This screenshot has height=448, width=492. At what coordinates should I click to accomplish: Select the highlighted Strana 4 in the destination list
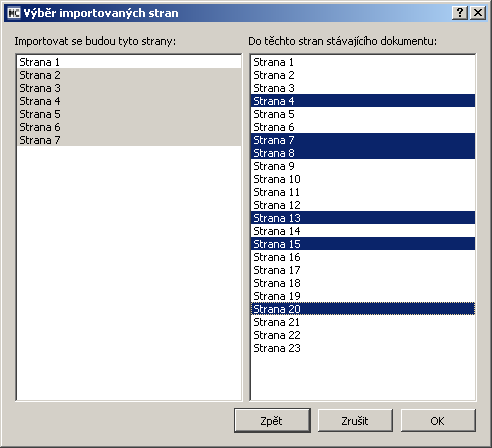pyautogui.click(x=363, y=101)
